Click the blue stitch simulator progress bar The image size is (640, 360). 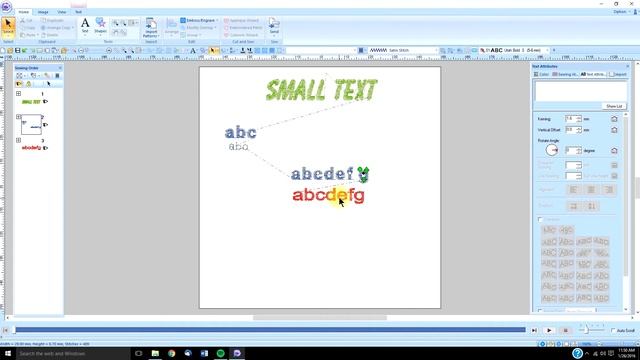(270, 330)
